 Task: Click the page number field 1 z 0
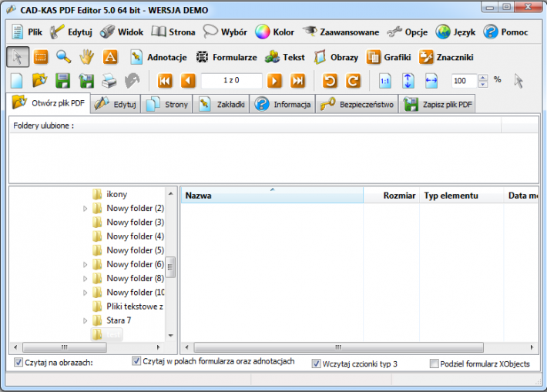click(231, 81)
